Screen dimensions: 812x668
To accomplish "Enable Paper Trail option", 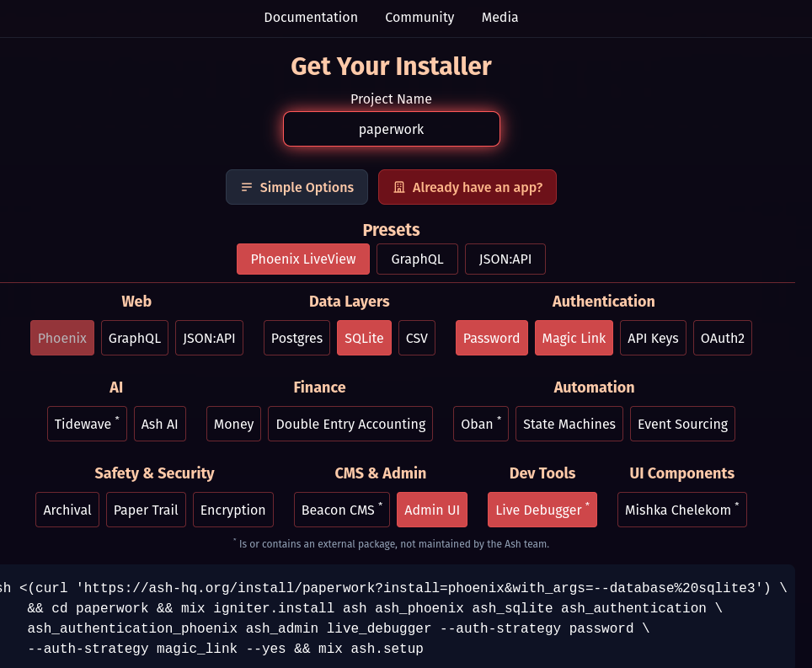I will (146, 510).
